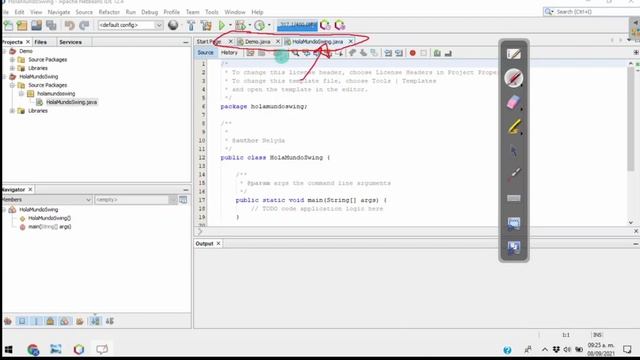
Task: Click the New File toolbar icon
Action: click(x=8, y=25)
